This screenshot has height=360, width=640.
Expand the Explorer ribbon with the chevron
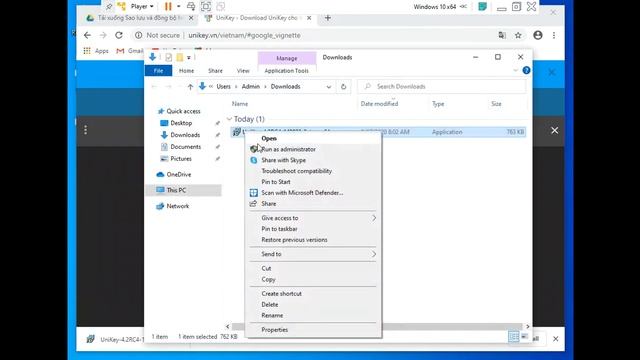click(x=516, y=70)
